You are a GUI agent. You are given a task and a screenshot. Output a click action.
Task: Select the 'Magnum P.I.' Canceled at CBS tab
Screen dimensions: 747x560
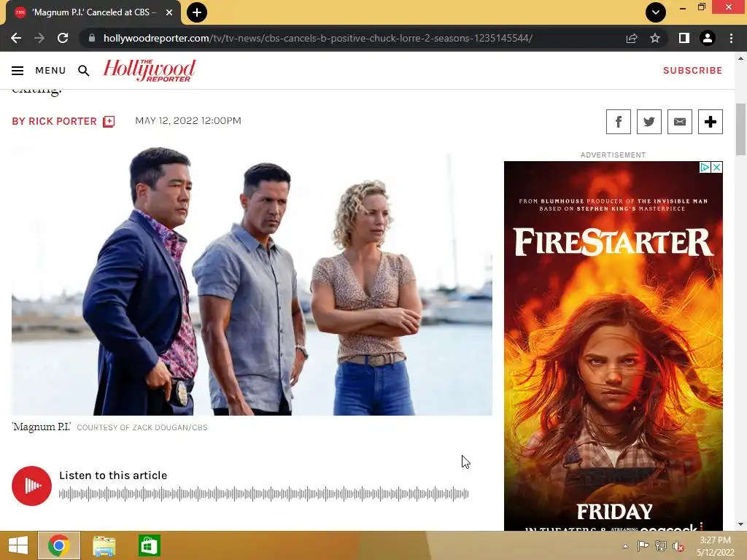[x=93, y=12]
